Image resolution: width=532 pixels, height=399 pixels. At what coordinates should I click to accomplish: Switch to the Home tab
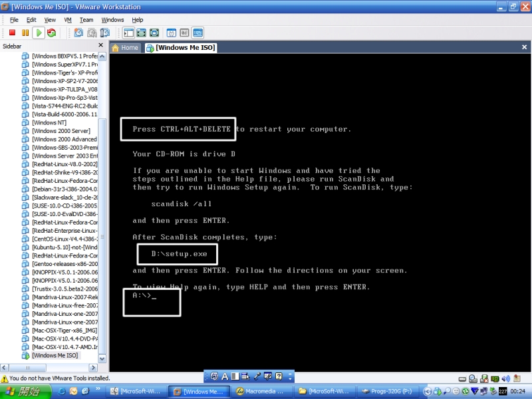coord(125,48)
